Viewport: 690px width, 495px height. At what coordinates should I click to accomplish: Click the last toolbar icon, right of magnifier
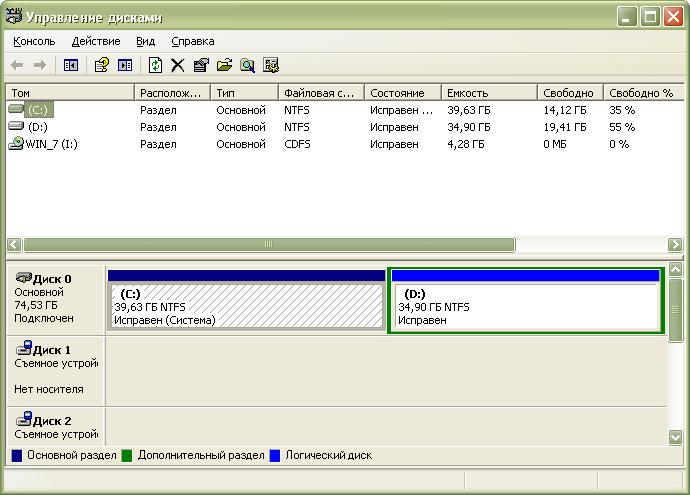coord(271,65)
